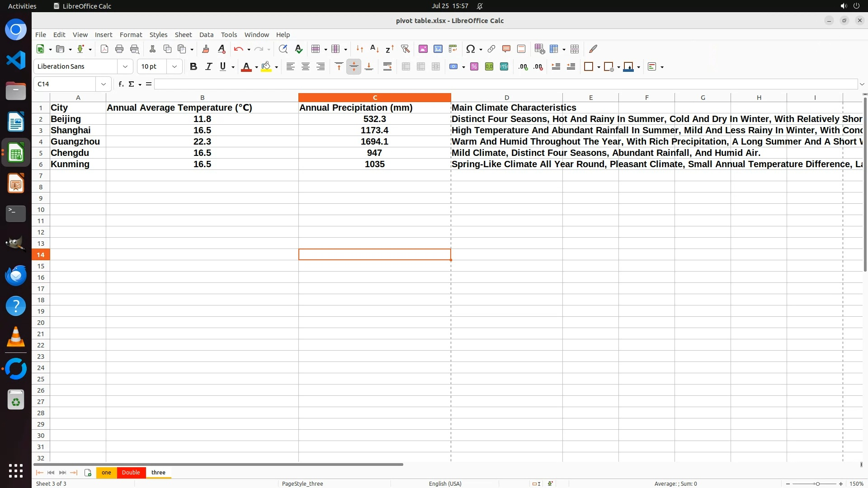Click the Sort Ascending icon
Screen dimensions: 868x488
point(374,49)
